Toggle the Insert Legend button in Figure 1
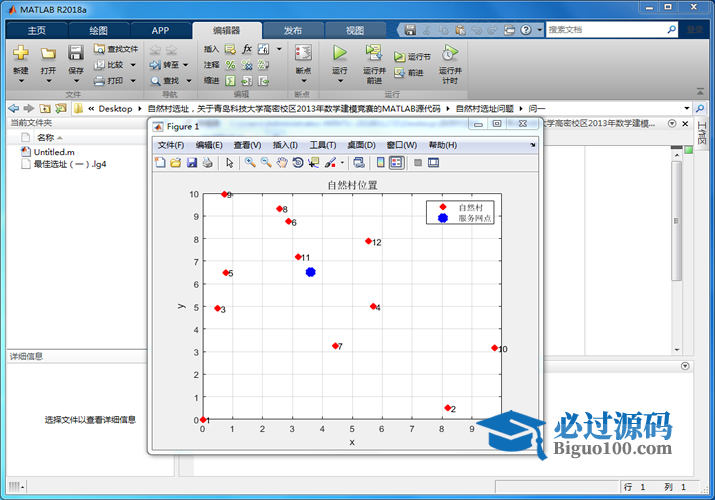The image size is (715, 500). 396,163
